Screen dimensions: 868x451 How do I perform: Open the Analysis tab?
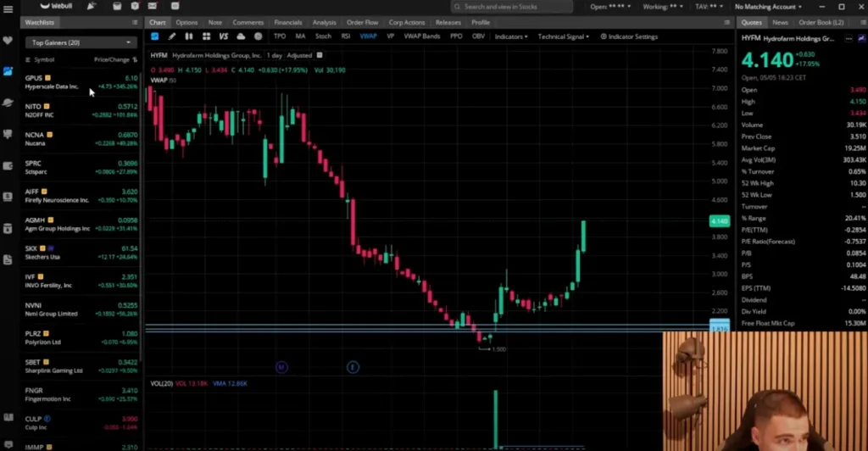coord(324,23)
